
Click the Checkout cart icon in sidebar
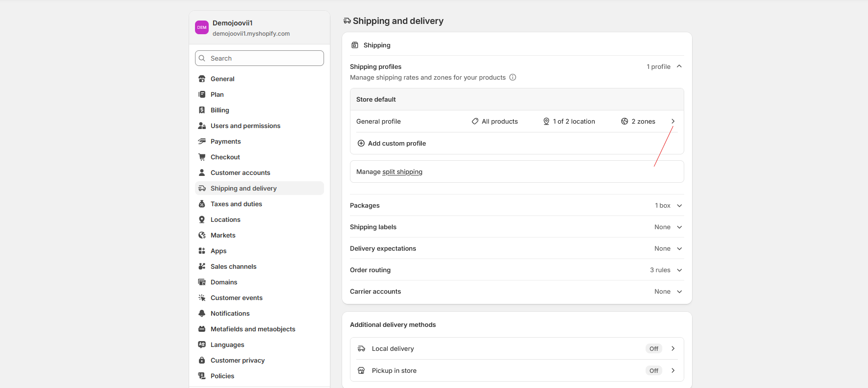click(202, 157)
